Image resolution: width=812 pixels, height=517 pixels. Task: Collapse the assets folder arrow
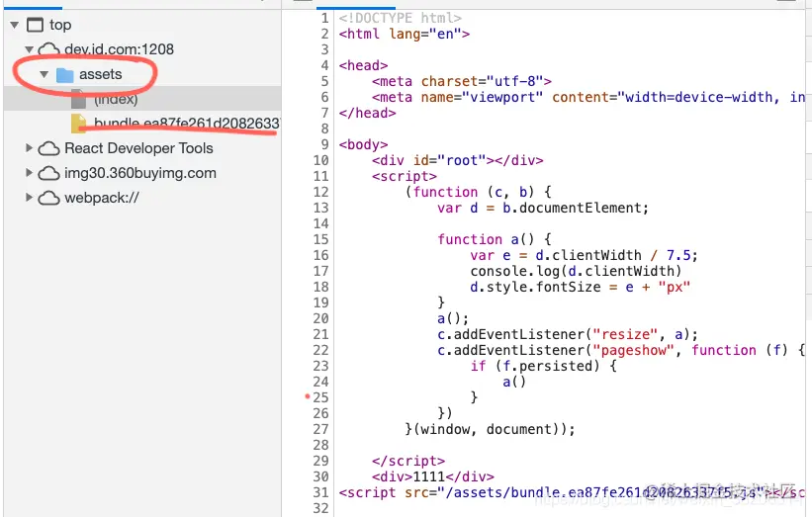[x=45, y=74]
